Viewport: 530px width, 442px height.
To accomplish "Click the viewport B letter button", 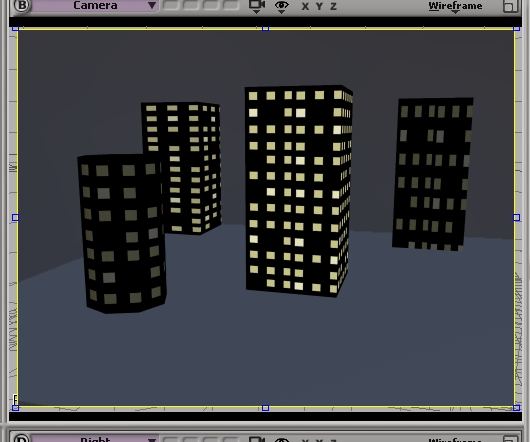I will click(x=21, y=5).
